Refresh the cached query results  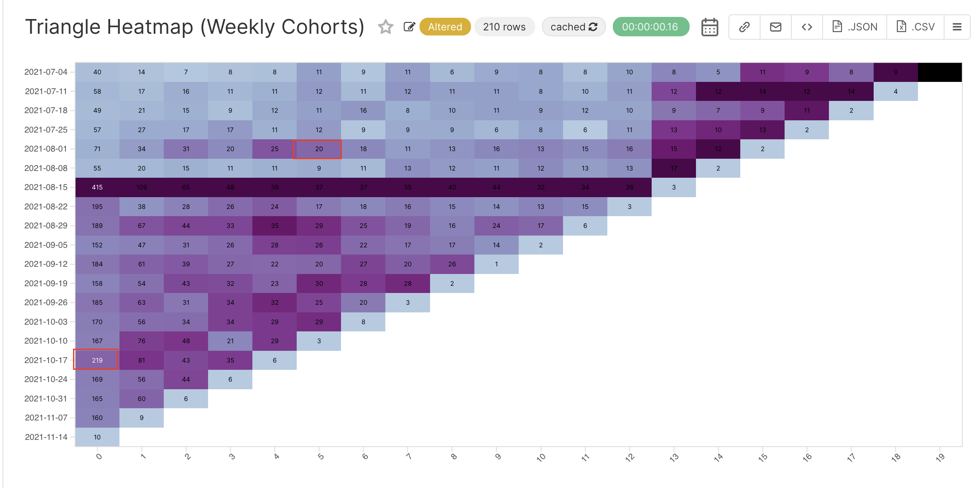[593, 27]
